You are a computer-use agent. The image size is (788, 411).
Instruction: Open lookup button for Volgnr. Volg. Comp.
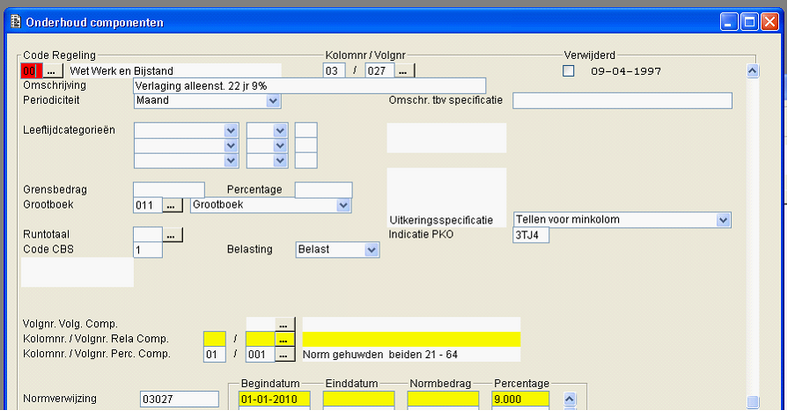coord(284,324)
